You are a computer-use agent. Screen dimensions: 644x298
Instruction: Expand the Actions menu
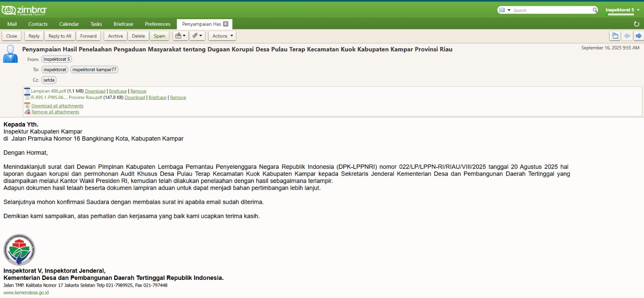pos(223,36)
